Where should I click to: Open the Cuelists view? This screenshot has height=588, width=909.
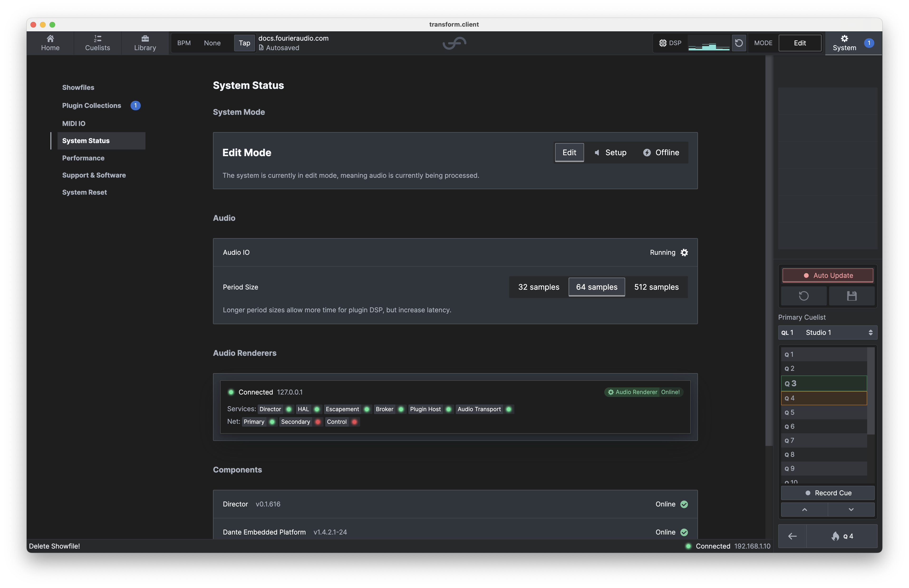click(x=97, y=43)
